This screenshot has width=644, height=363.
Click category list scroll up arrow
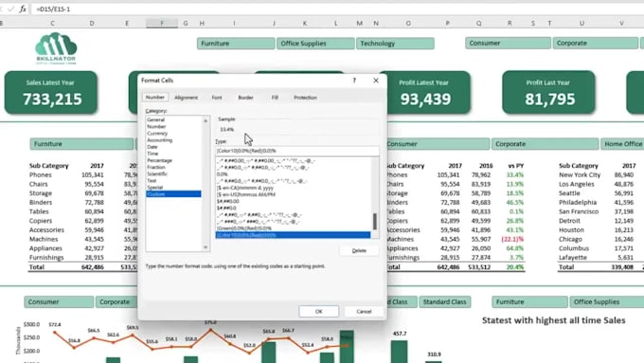[x=206, y=120]
